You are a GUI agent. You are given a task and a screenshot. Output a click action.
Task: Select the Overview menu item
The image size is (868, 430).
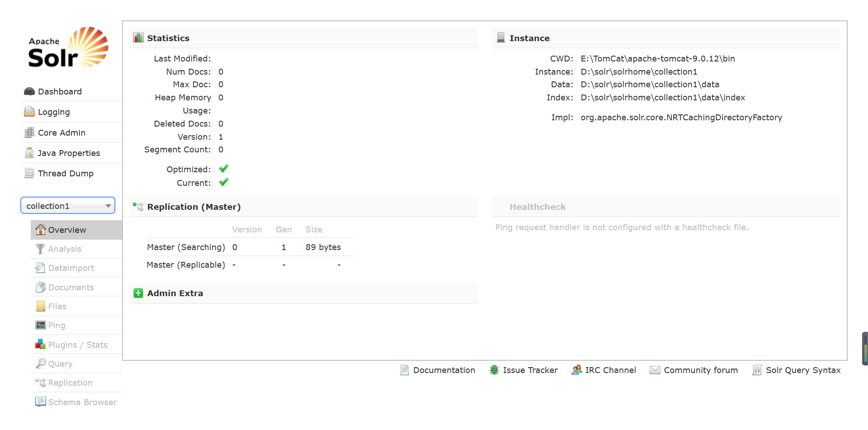click(76, 230)
